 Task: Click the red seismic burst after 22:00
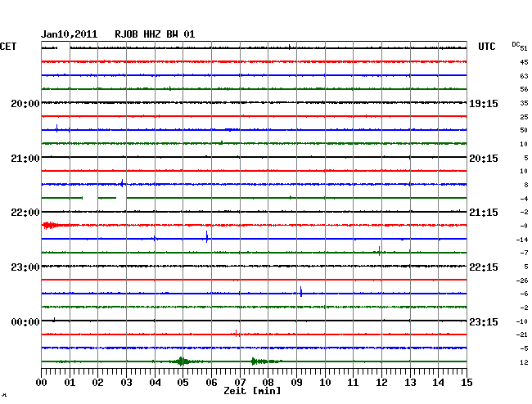pyautogui.click(x=50, y=225)
